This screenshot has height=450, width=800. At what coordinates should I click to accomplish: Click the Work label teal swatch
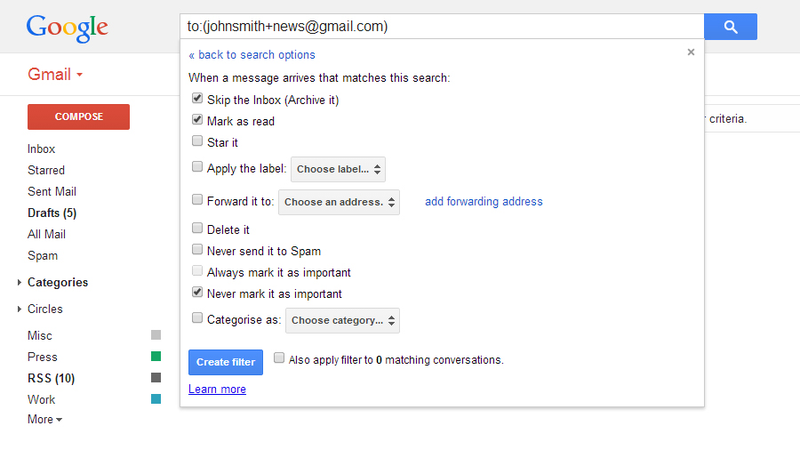pyautogui.click(x=156, y=399)
